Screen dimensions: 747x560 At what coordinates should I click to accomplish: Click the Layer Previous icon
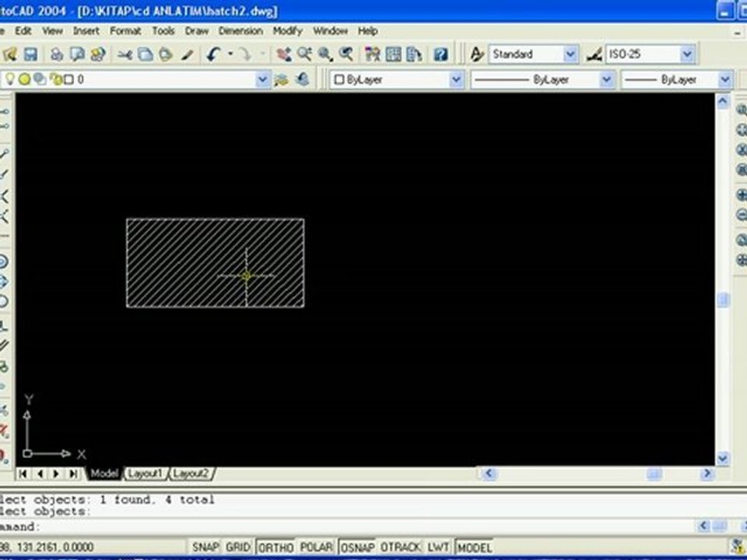pyautogui.click(x=303, y=79)
